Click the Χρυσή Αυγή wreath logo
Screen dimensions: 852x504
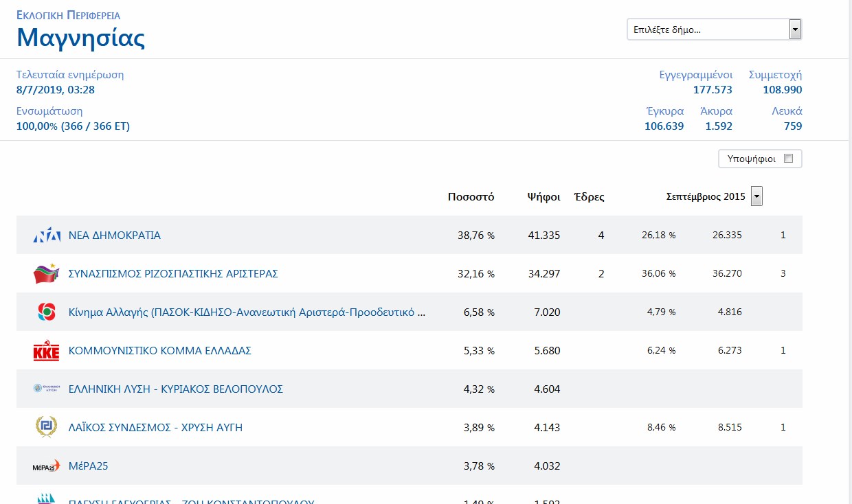click(47, 427)
